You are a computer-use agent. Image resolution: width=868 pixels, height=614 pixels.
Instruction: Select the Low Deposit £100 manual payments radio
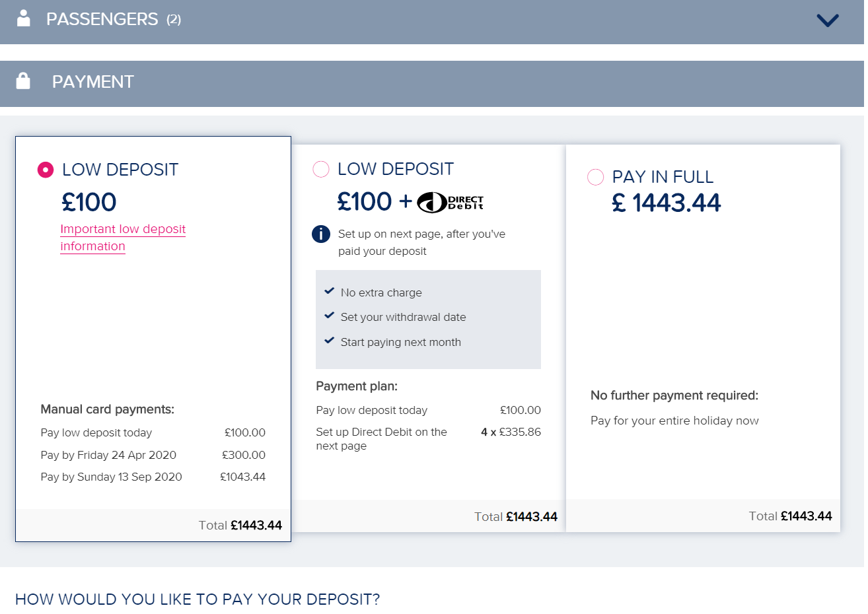(x=46, y=170)
